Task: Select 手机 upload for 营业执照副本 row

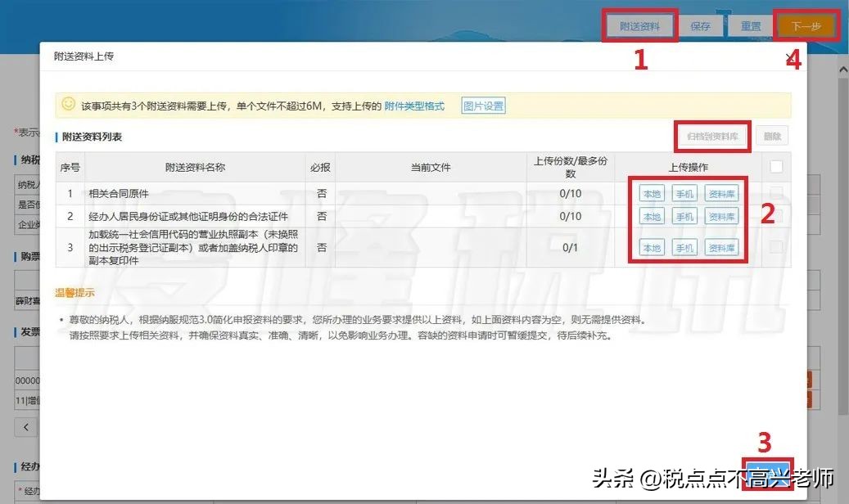Action: pyautogui.click(x=686, y=246)
